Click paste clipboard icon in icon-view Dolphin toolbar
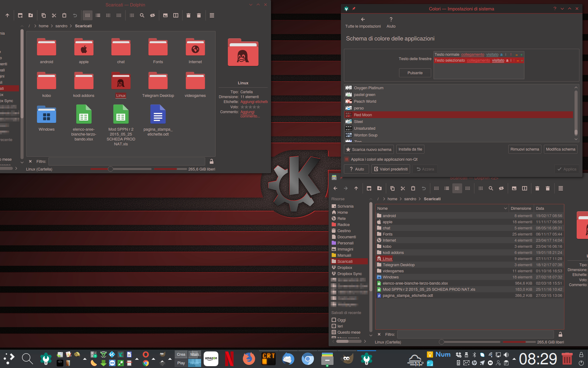Image resolution: width=588 pixels, height=368 pixels. pyautogui.click(x=64, y=15)
